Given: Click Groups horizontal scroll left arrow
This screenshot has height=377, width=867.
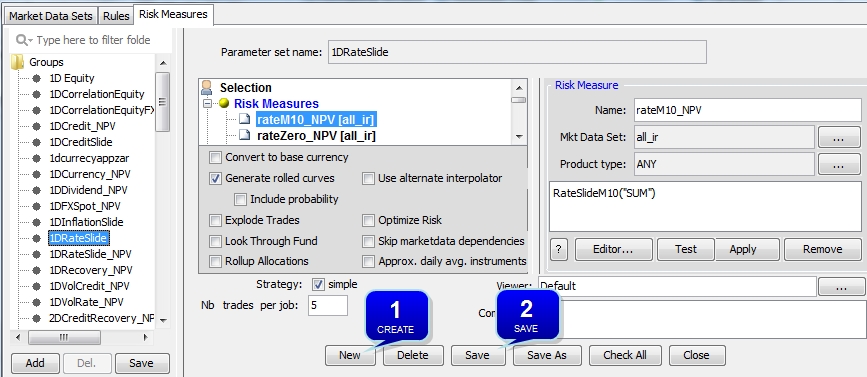Looking at the screenshot, I should [18, 337].
